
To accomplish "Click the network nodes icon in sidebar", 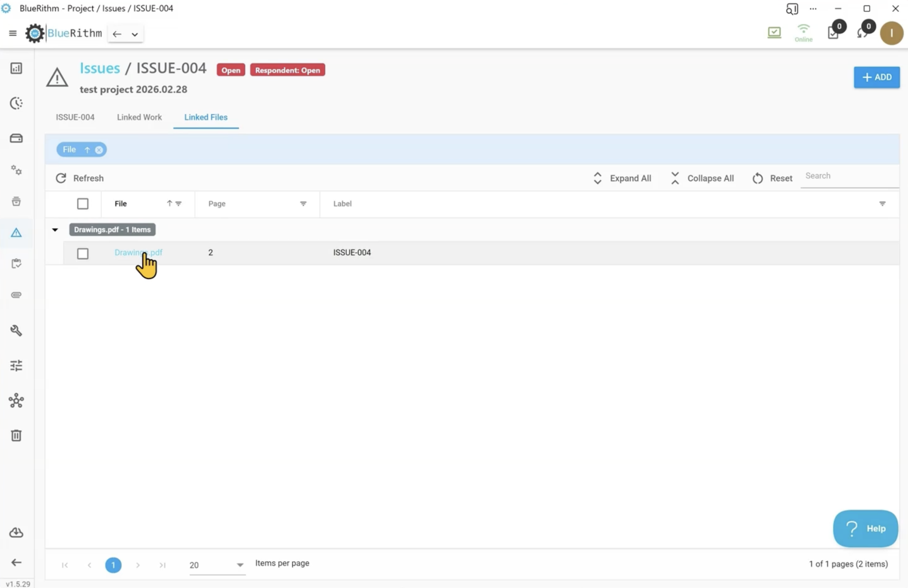I will 16,401.
